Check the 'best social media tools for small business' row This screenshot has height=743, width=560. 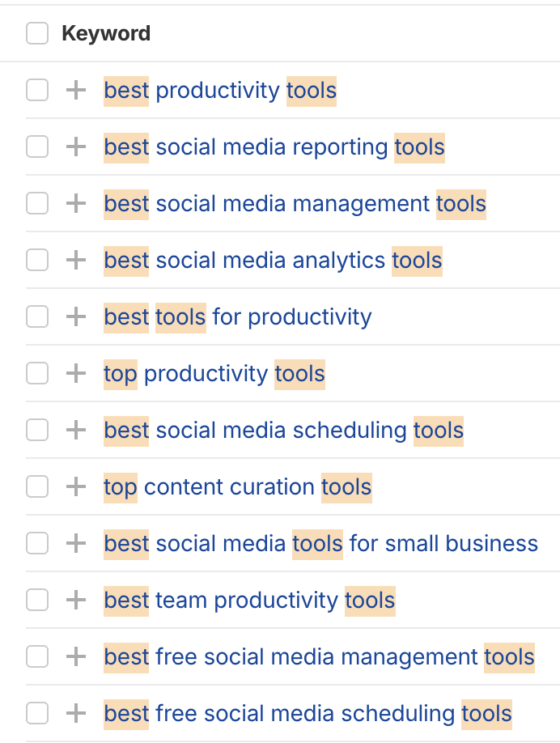(x=37, y=543)
